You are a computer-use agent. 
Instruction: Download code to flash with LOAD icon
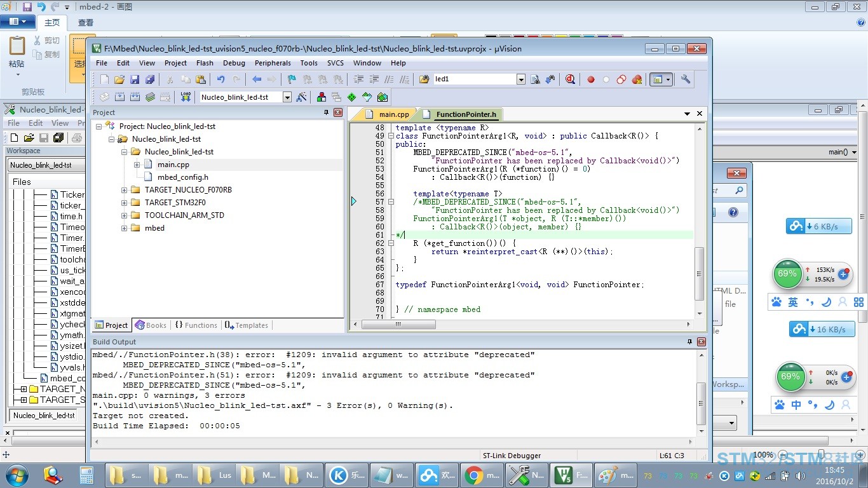click(186, 97)
